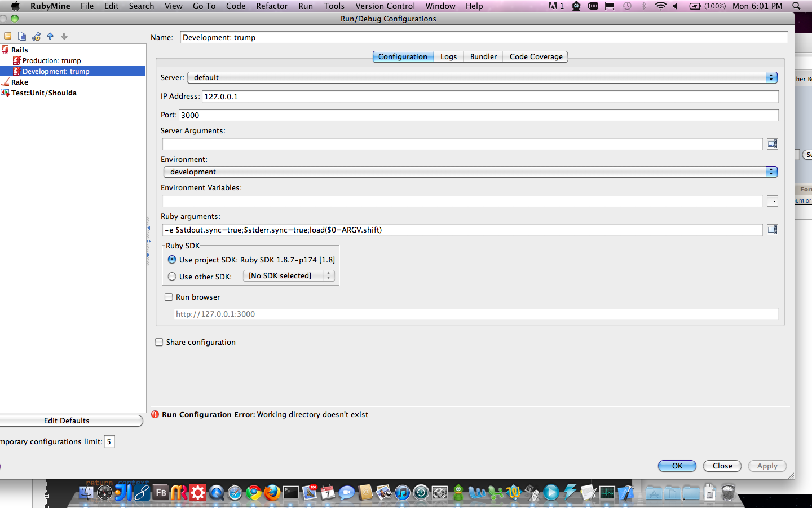812x508 pixels.
Task: Open the Server dropdown set to default
Action: point(482,77)
